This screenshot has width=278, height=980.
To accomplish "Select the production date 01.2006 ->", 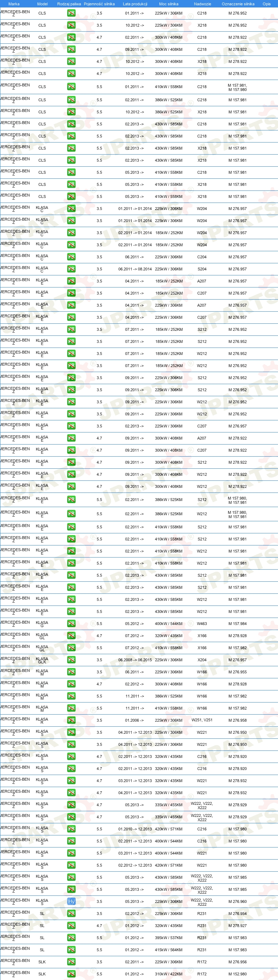I will (x=134, y=720).
